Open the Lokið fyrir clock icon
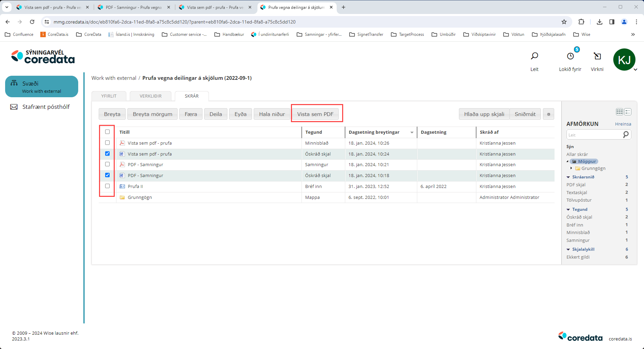The image size is (644, 349). pyautogui.click(x=570, y=56)
